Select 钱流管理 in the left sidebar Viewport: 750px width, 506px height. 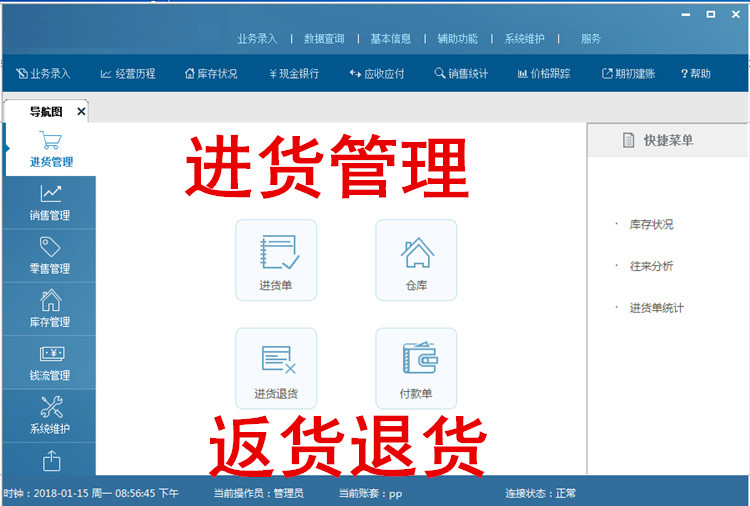50,363
